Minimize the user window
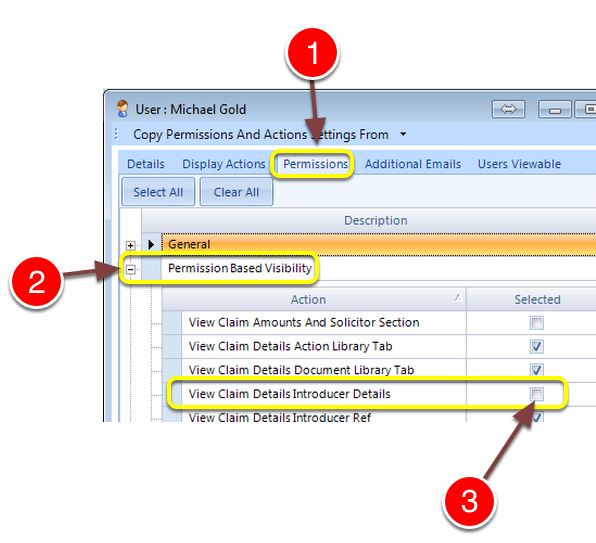The height and width of the screenshot is (543, 596). coord(555,109)
